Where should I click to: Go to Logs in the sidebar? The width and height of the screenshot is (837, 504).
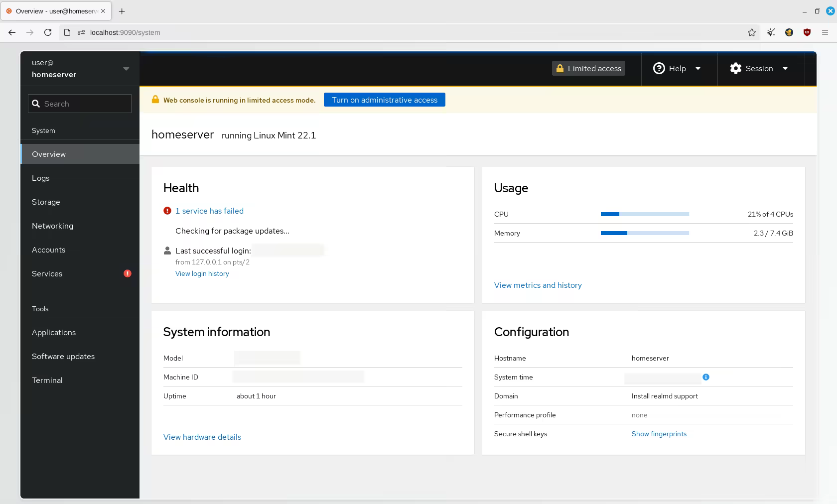pos(41,178)
